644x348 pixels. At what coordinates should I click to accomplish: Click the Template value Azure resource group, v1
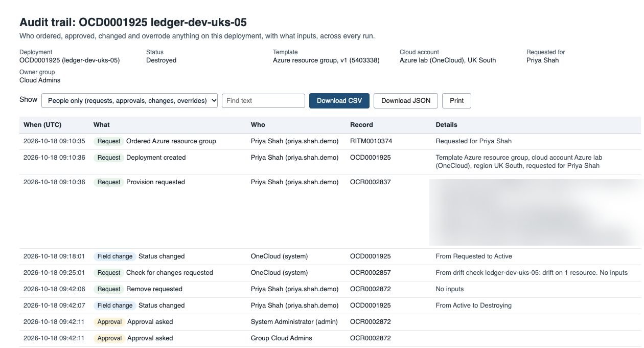pos(326,60)
